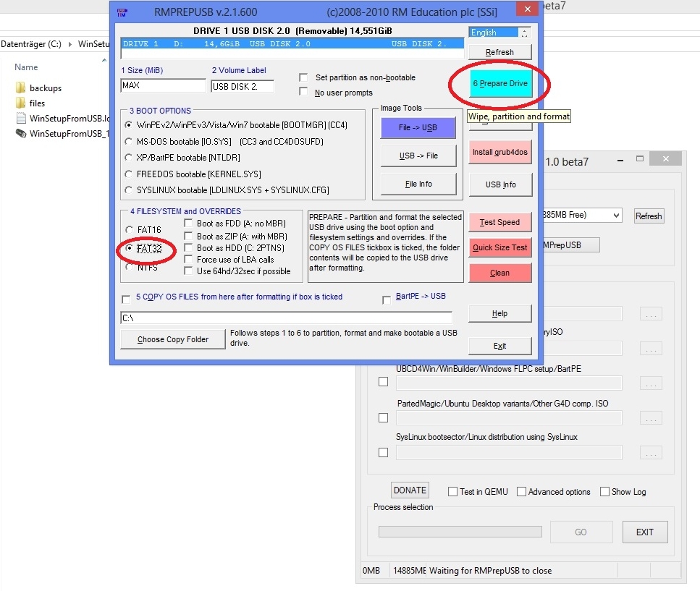The image size is (700, 591).
Task: Select the WinSetupFromUSB.log text file
Action: (62, 118)
